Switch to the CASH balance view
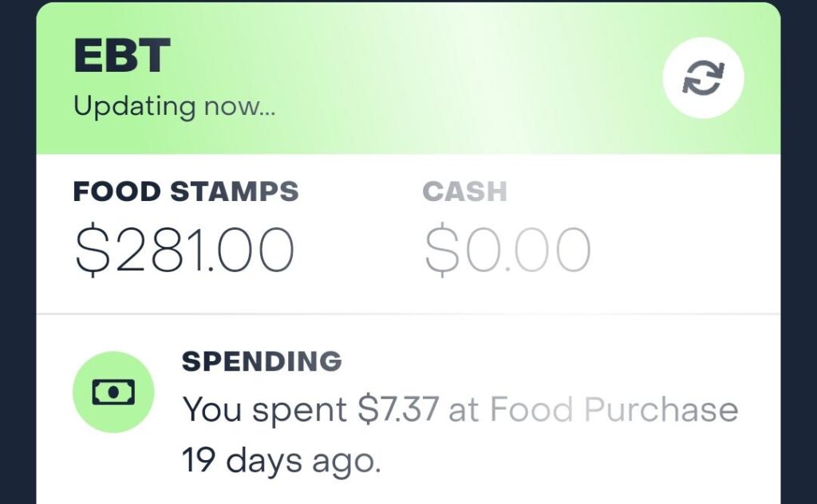The height and width of the screenshot is (504, 817). [465, 191]
